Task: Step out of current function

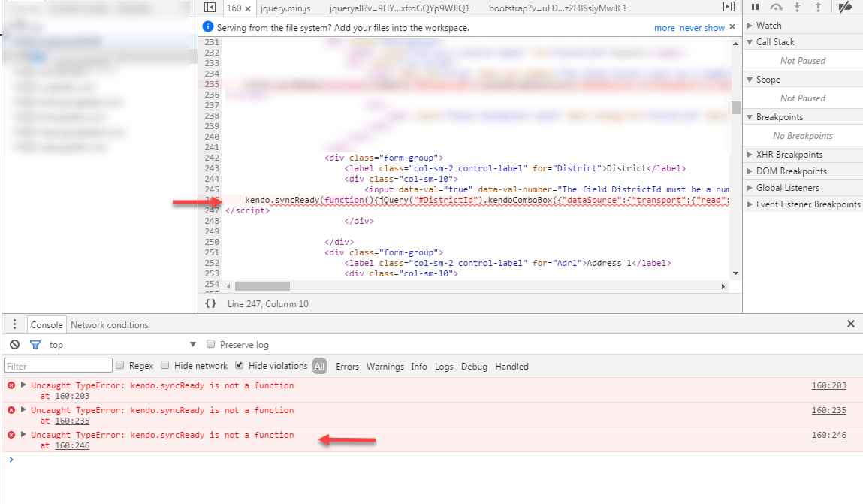Action: pos(818,8)
